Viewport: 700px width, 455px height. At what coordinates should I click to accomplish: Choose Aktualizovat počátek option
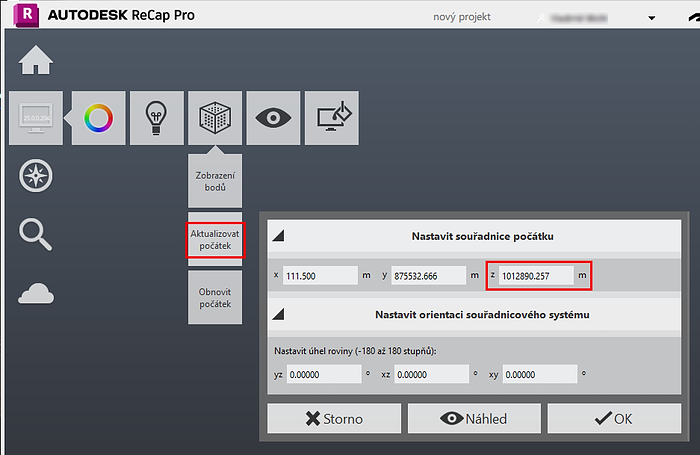coord(215,240)
